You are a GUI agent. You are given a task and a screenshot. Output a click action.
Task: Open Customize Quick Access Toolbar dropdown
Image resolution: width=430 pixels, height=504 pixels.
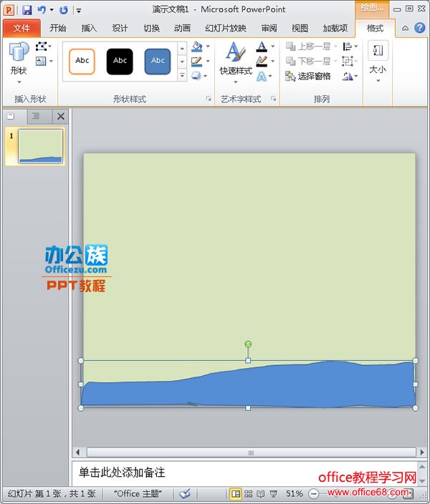click(x=79, y=11)
